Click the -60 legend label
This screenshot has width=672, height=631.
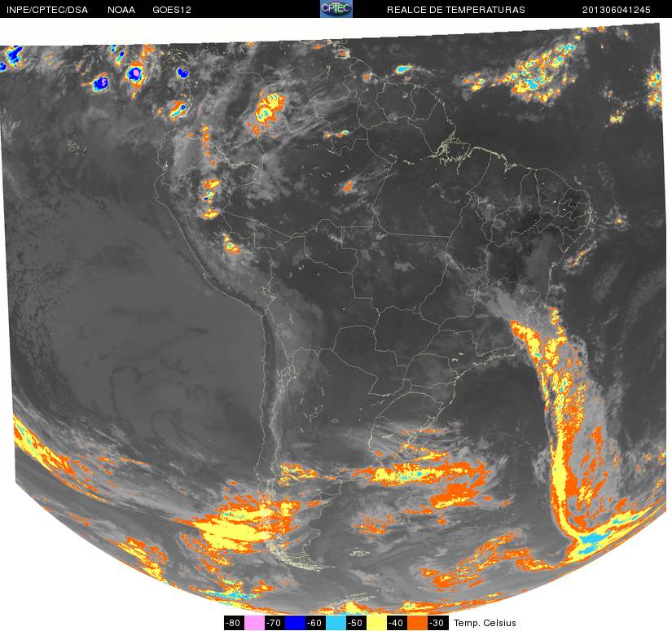click(x=315, y=623)
